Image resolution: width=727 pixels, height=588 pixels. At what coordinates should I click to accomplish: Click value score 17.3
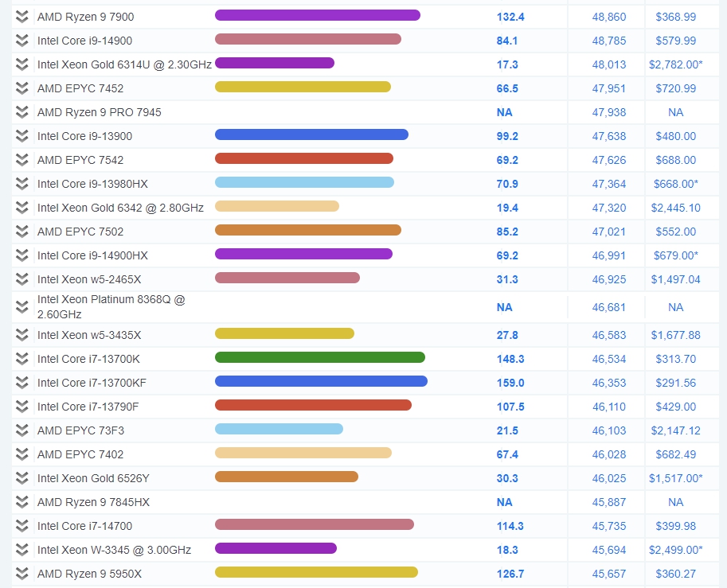point(507,65)
